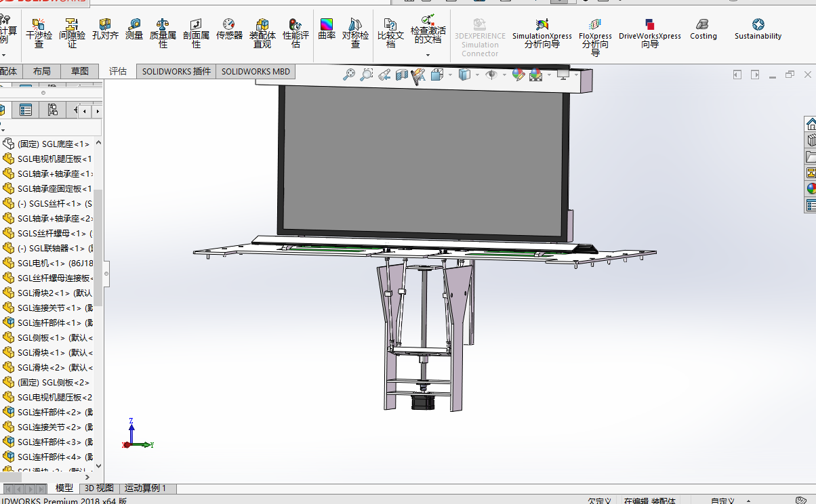Select SGL电机<1> component in tree
This screenshot has width=816, height=504.
tap(46, 263)
